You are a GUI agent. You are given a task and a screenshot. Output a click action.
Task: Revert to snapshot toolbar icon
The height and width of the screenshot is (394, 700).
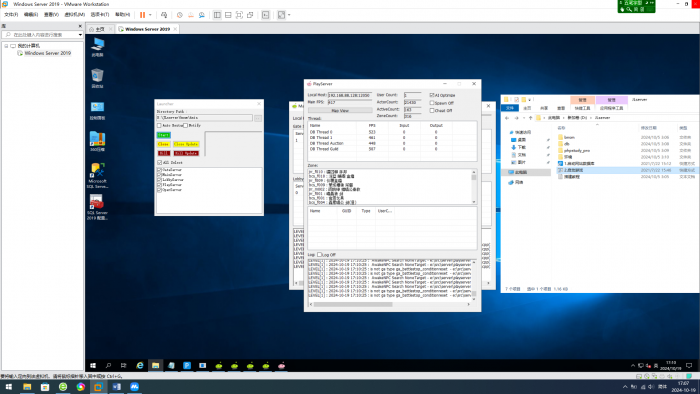point(191,15)
